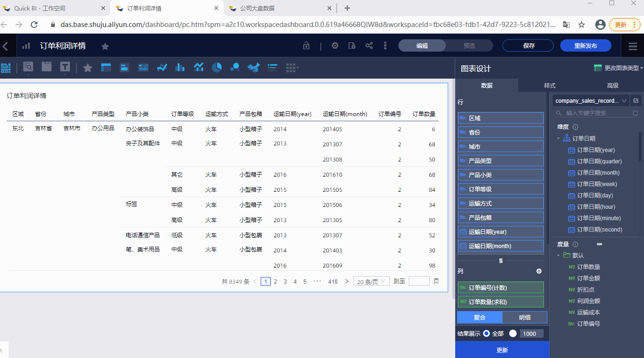Open the vertical three-dot more menu
644x358 pixels.
[385, 45]
